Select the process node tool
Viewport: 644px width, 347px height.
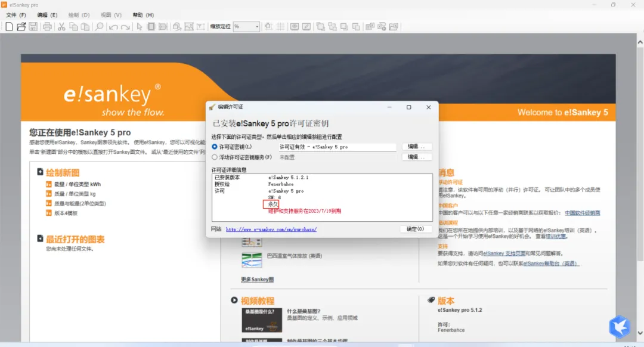pyautogui.click(x=151, y=27)
